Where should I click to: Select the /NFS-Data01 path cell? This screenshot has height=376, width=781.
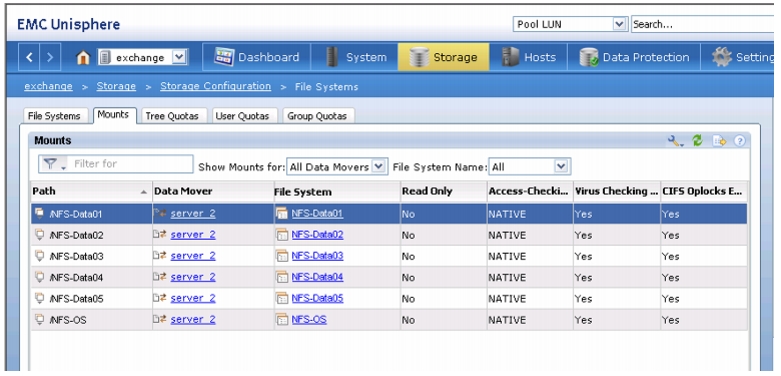92,214
